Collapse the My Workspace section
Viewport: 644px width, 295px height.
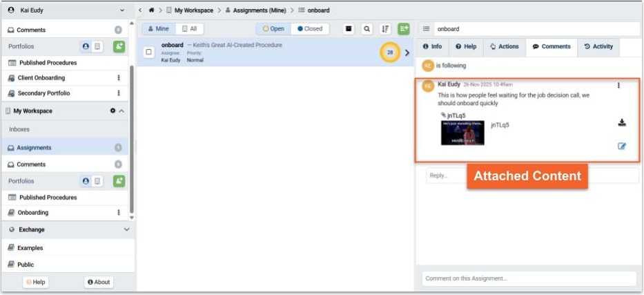121,111
